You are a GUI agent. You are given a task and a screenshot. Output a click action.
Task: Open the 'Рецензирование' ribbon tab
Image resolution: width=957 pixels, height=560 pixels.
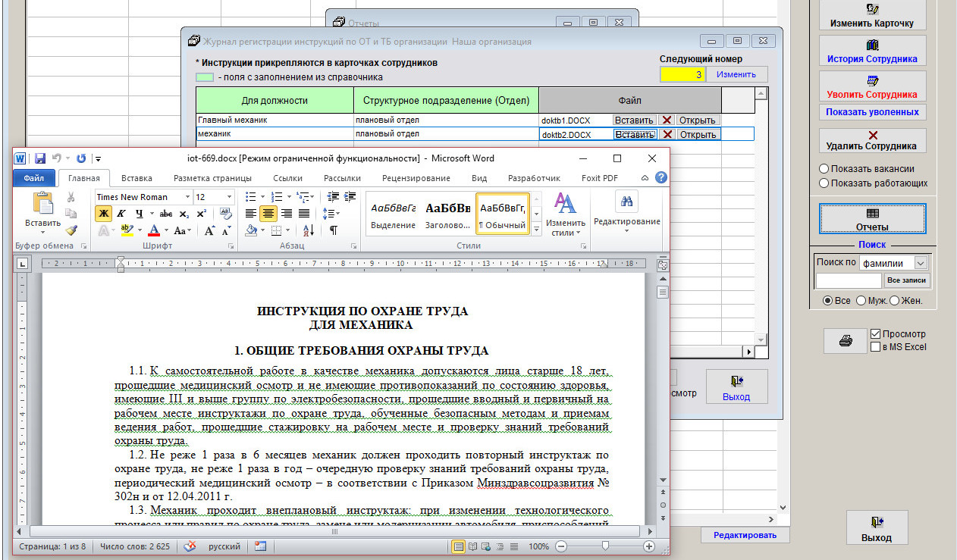coord(416,178)
